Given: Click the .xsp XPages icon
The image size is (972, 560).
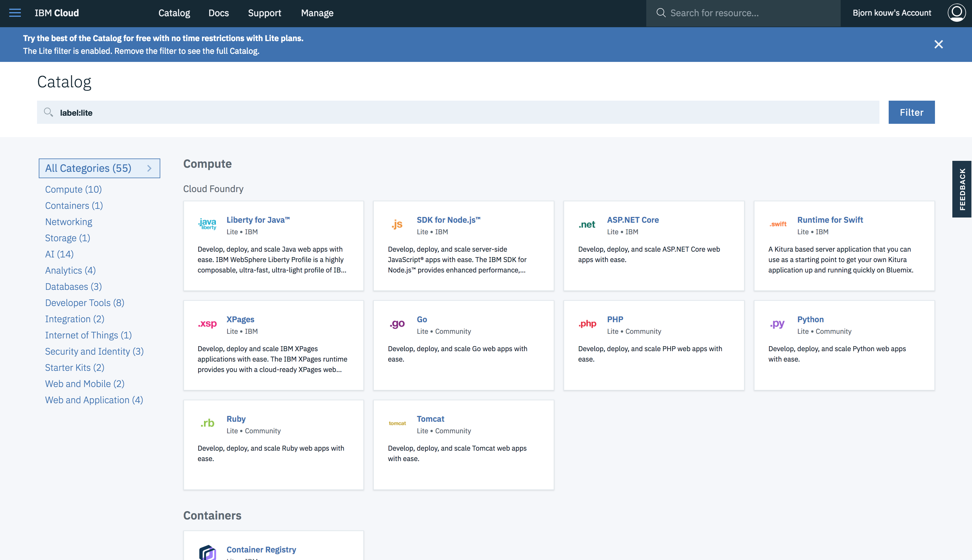Looking at the screenshot, I should click(207, 324).
